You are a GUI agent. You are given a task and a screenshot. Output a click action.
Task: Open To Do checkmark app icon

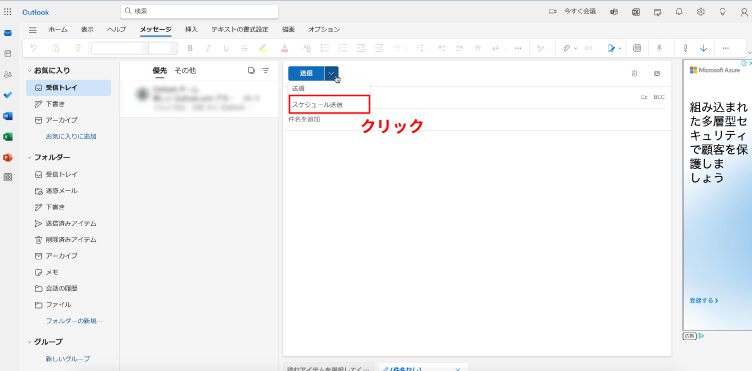(8, 95)
